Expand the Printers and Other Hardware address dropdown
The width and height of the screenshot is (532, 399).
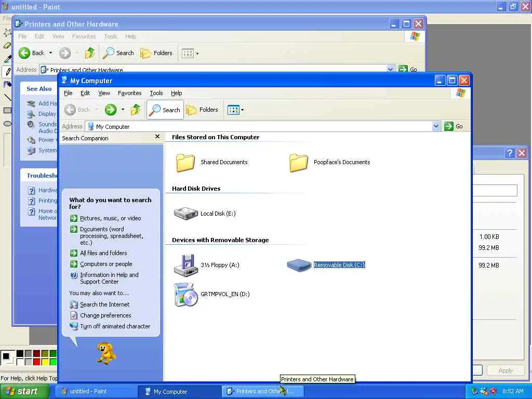click(x=390, y=69)
